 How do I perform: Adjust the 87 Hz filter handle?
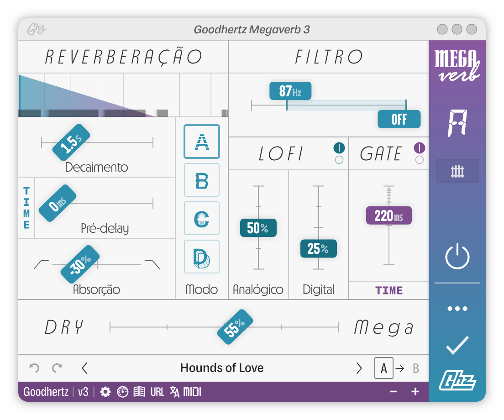[x=290, y=91]
